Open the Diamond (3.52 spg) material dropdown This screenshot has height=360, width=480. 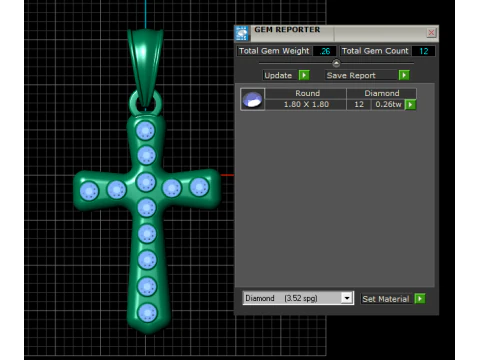pyautogui.click(x=298, y=298)
